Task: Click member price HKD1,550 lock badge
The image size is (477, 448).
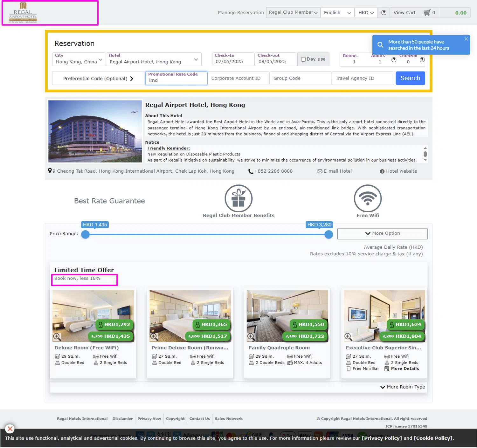Action: click(x=309, y=325)
